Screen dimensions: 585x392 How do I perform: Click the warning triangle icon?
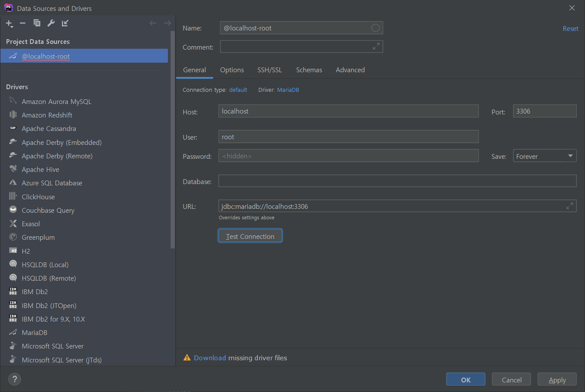(187, 358)
